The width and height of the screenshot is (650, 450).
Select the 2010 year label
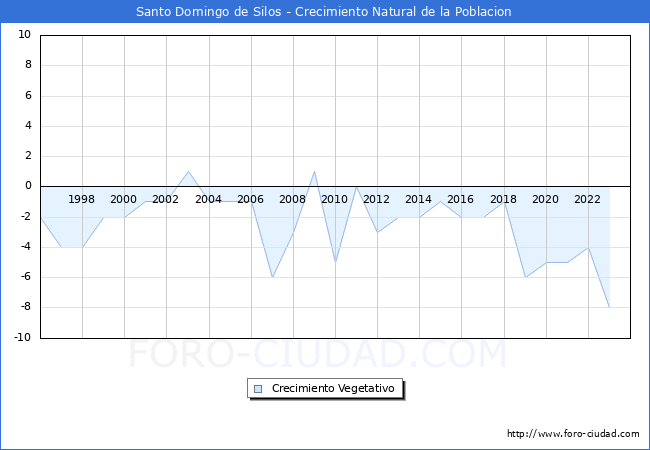tap(334, 199)
